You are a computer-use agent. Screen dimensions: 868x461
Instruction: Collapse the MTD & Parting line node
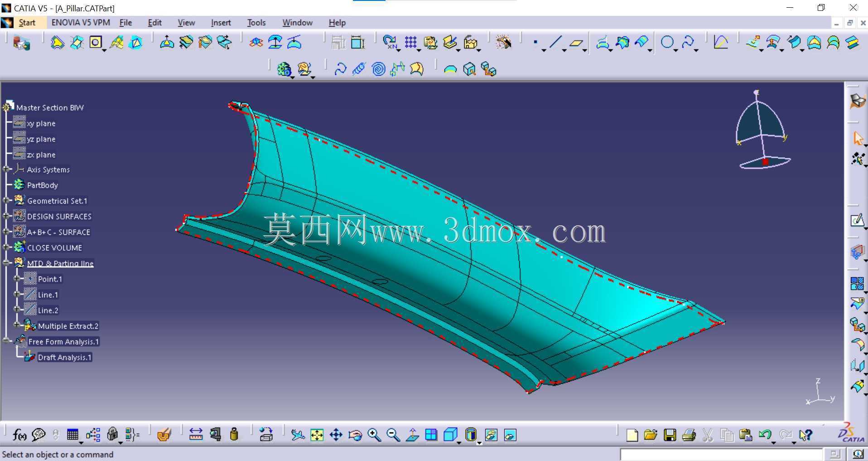(x=6, y=263)
